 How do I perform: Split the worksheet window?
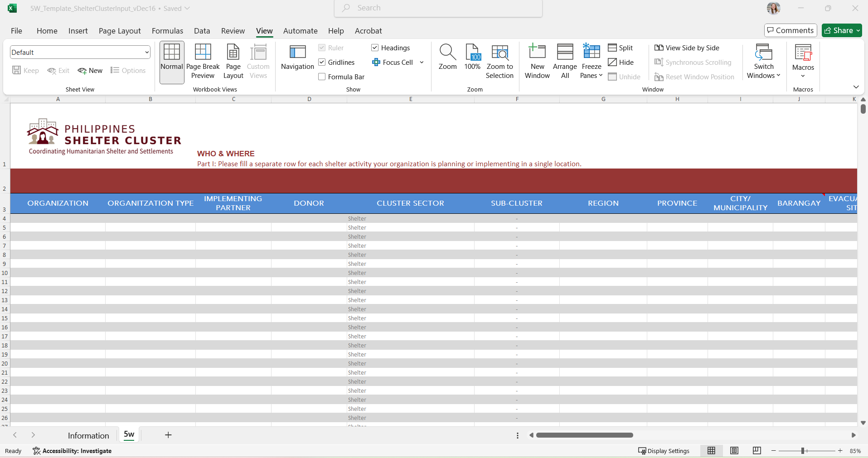pos(621,48)
